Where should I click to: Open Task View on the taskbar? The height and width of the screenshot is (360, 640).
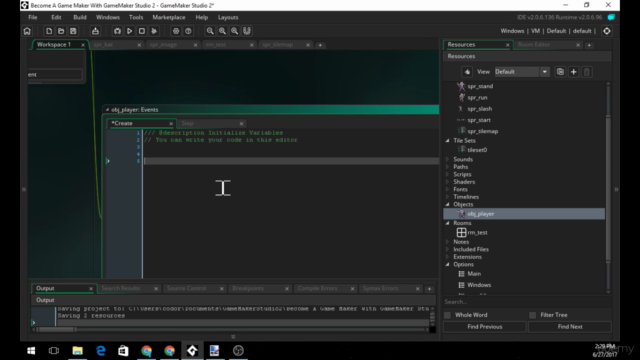point(54,351)
